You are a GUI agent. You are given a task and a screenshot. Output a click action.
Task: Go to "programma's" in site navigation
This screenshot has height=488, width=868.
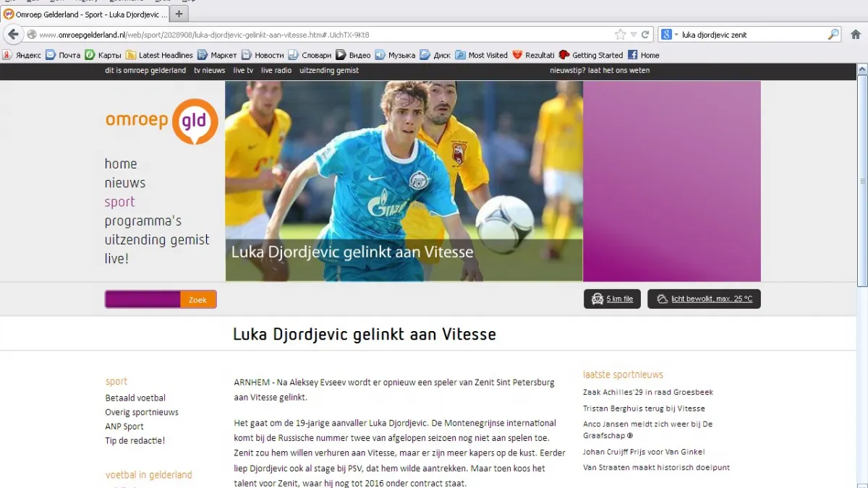[143, 221]
